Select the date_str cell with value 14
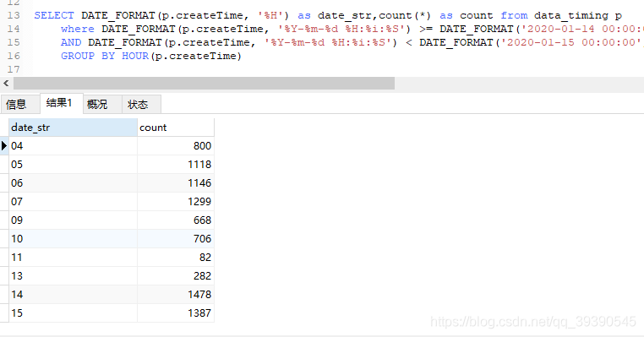The image size is (644, 337). [74, 294]
